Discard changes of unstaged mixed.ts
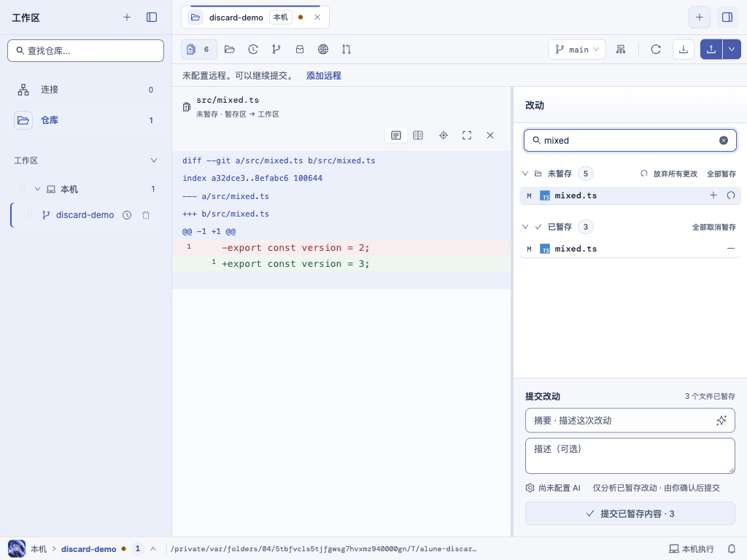 [731, 195]
